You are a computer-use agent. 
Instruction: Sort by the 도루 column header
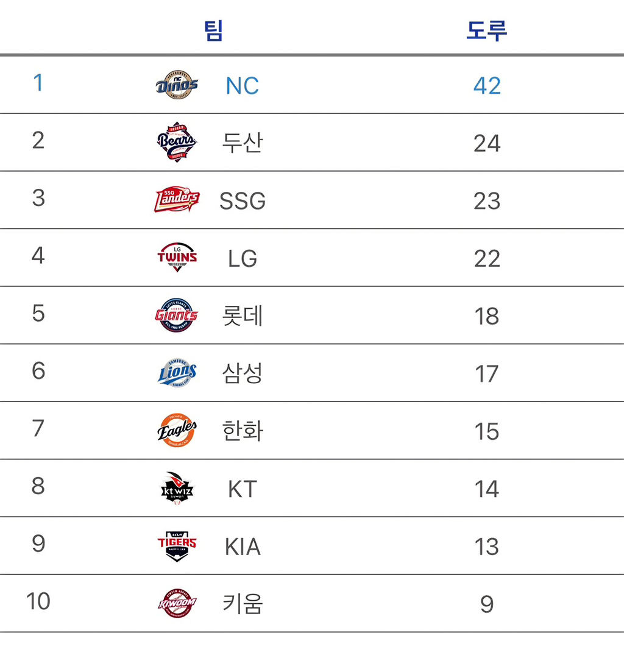tap(486, 31)
